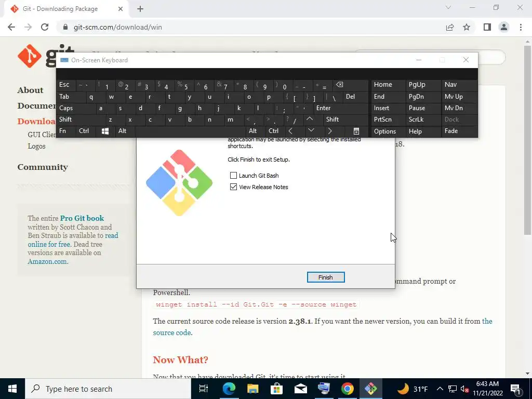Open Chrome from taskbar

(x=348, y=389)
